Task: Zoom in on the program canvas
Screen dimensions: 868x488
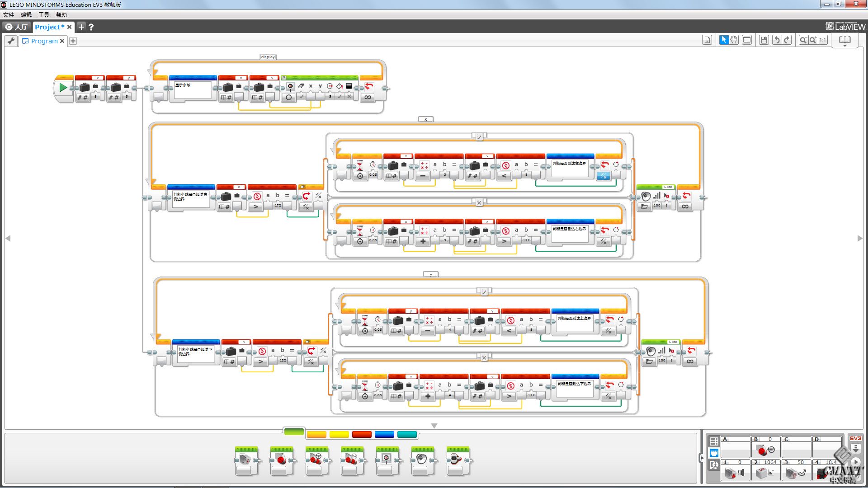Action: point(813,40)
